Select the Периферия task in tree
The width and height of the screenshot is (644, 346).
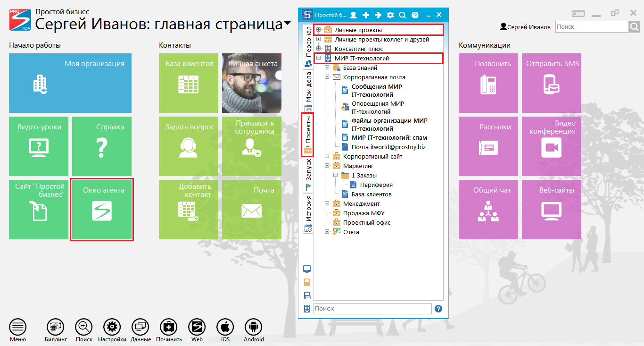376,185
